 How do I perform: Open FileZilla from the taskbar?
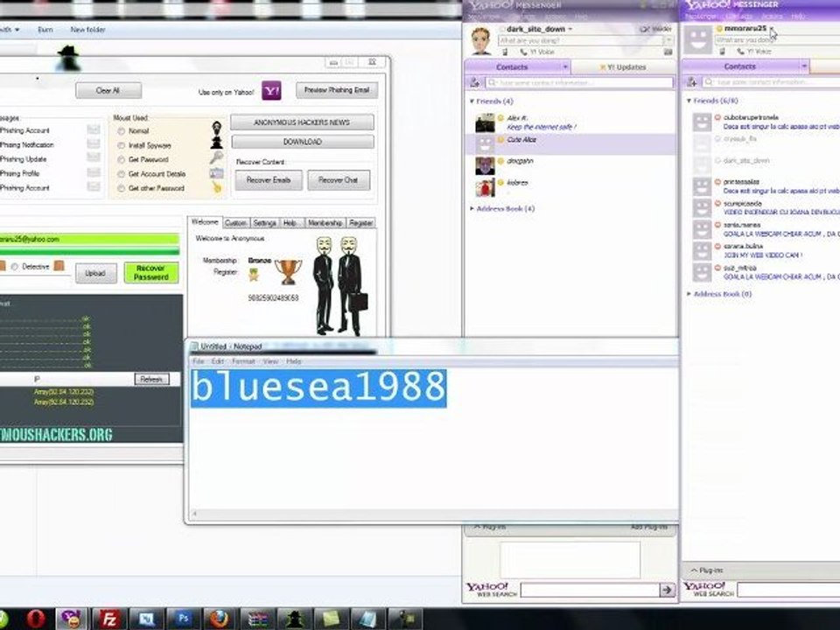(x=108, y=619)
